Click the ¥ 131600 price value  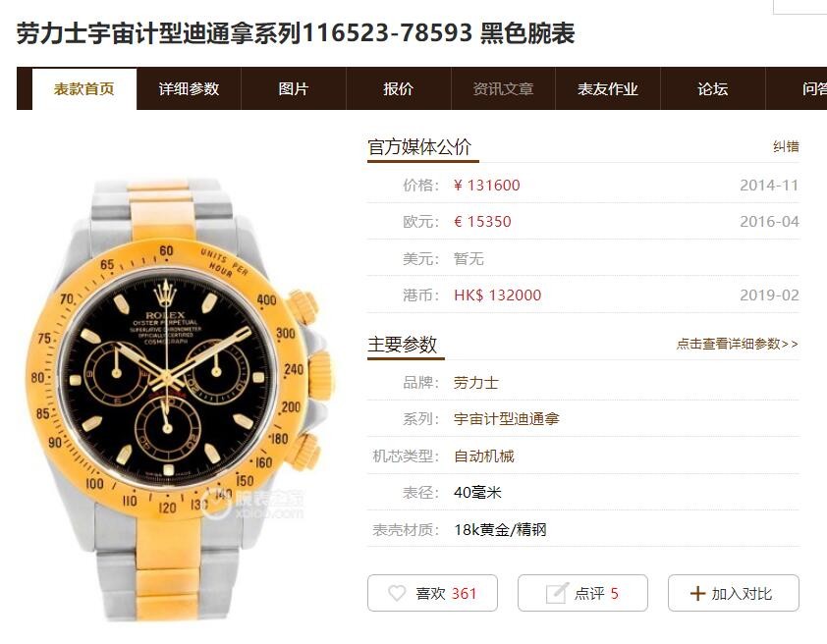tap(486, 185)
